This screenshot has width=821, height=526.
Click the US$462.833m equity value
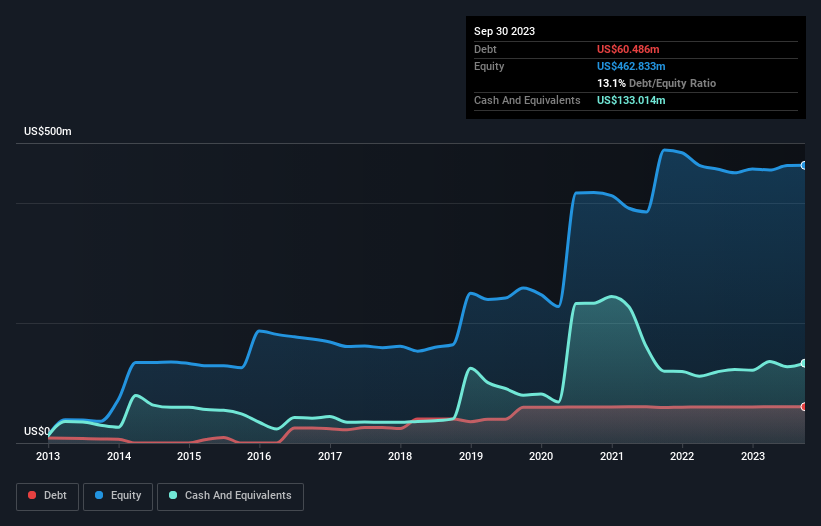pyautogui.click(x=631, y=66)
